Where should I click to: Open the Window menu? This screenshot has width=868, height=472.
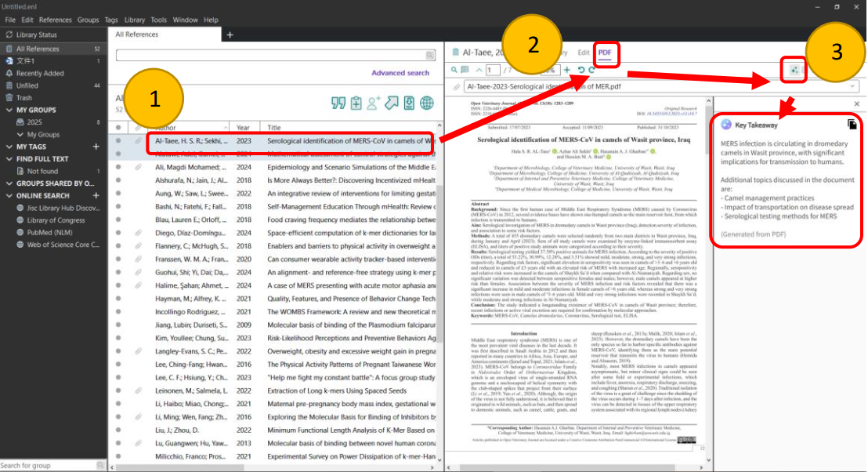click(x=185, y=20)
